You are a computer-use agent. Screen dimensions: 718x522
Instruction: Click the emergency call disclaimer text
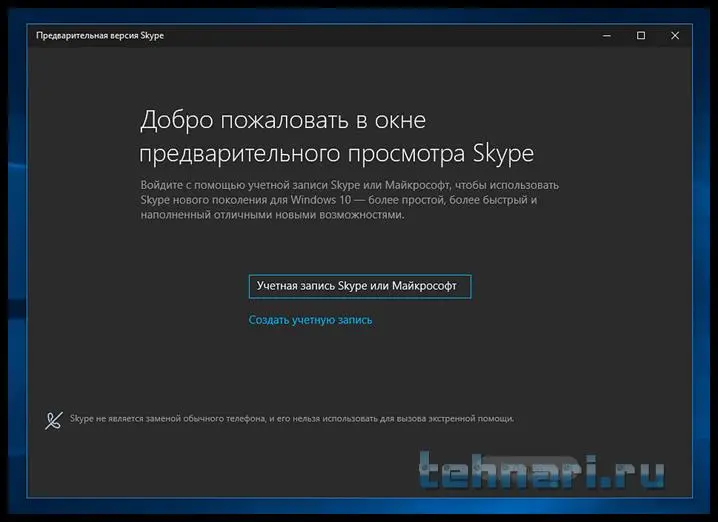292,419
